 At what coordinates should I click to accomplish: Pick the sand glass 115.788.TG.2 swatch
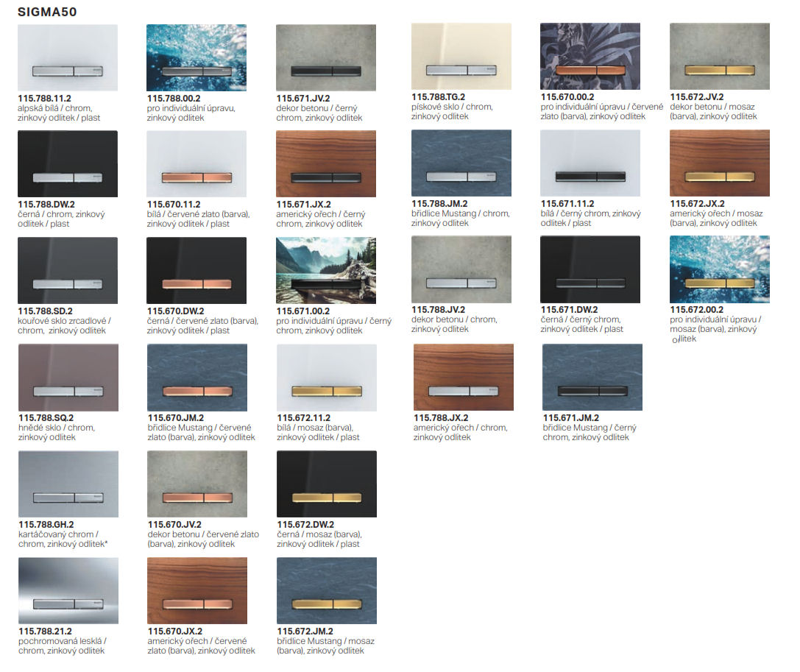pos(461,57)
